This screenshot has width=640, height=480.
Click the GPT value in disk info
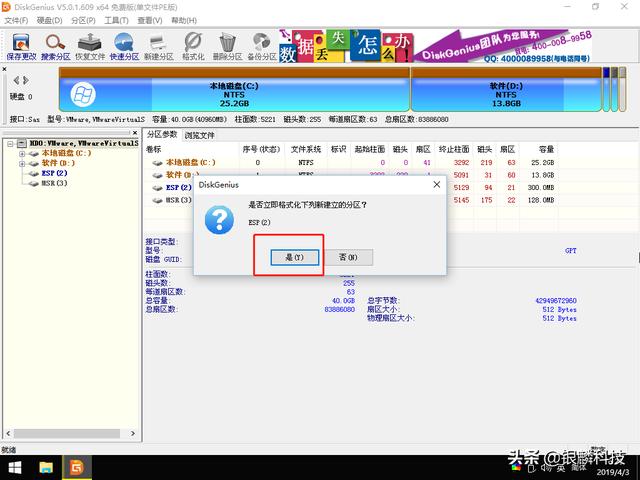571,251
